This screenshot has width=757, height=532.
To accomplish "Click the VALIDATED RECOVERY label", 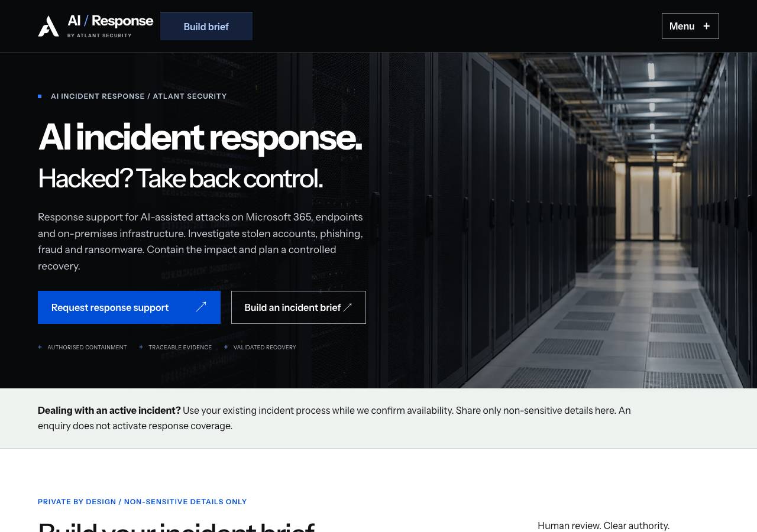I will pyautogui.click(x=264, y=348).
